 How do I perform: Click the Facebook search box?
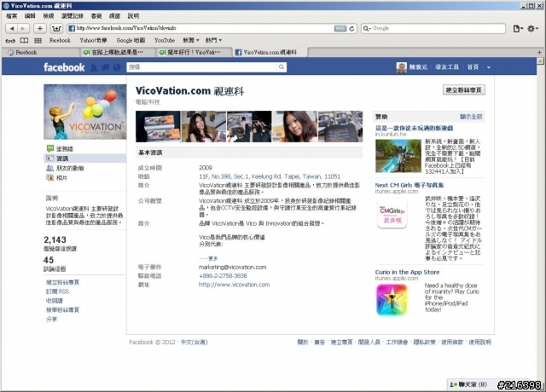click(202, 67)
